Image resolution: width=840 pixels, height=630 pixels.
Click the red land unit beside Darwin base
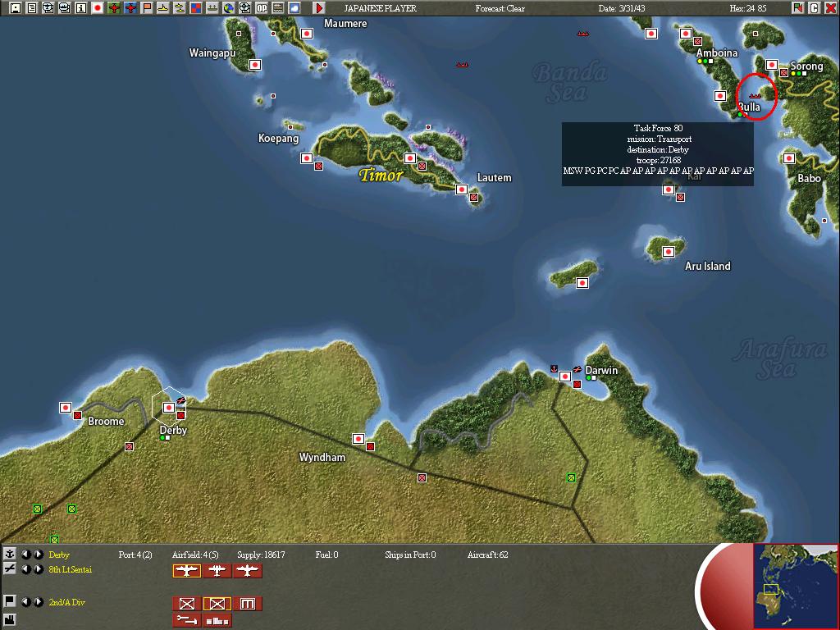click(577, 384)
